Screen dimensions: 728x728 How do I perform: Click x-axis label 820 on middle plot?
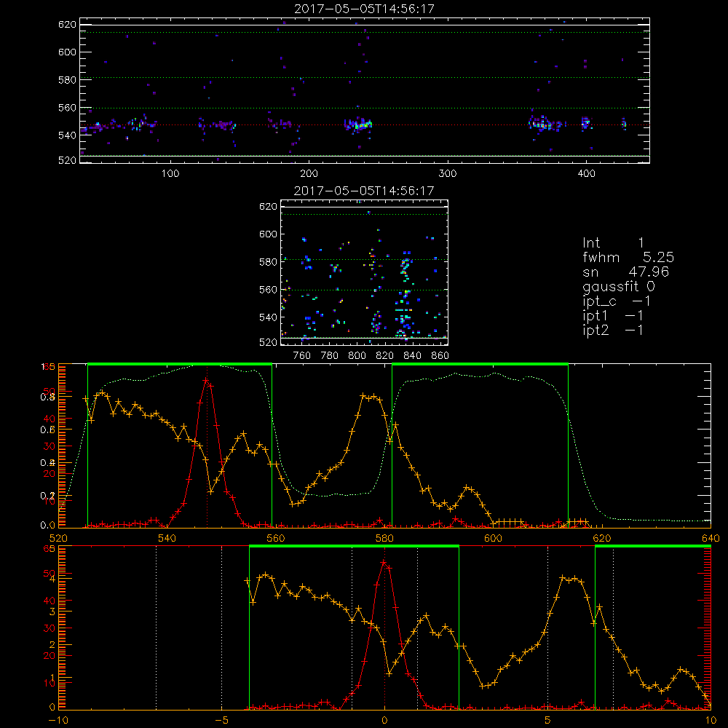pos(385,356)
